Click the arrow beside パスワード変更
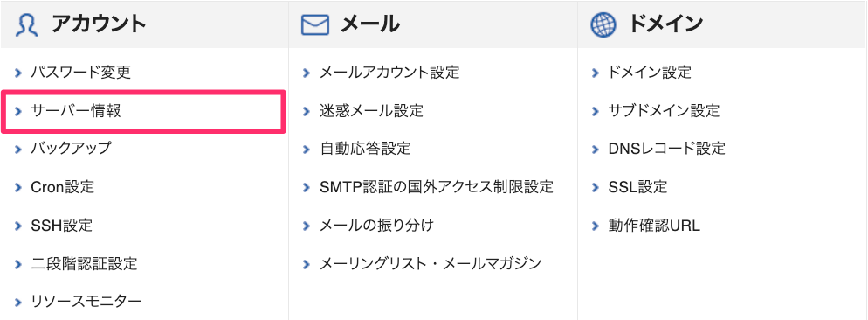This screenshot has height=320, width=868. [x=18, y=73]
